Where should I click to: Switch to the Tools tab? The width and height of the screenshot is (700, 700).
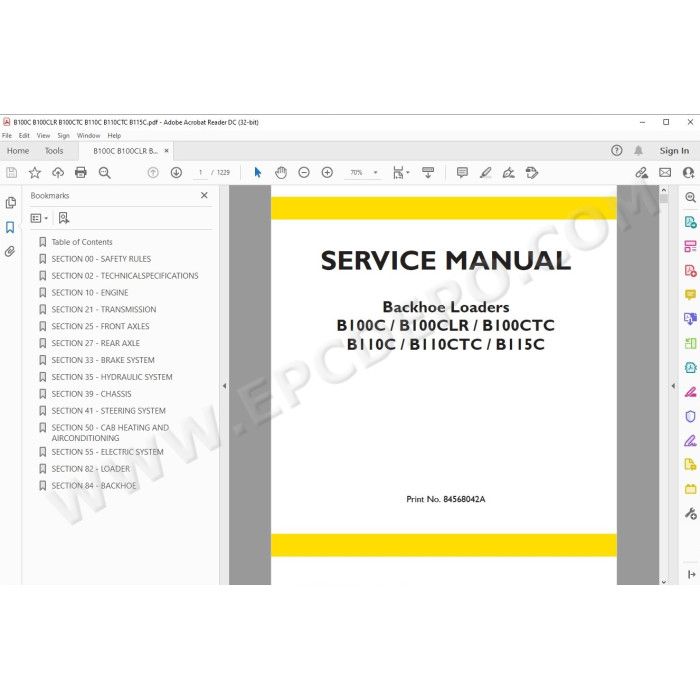[x=54, y=151]
